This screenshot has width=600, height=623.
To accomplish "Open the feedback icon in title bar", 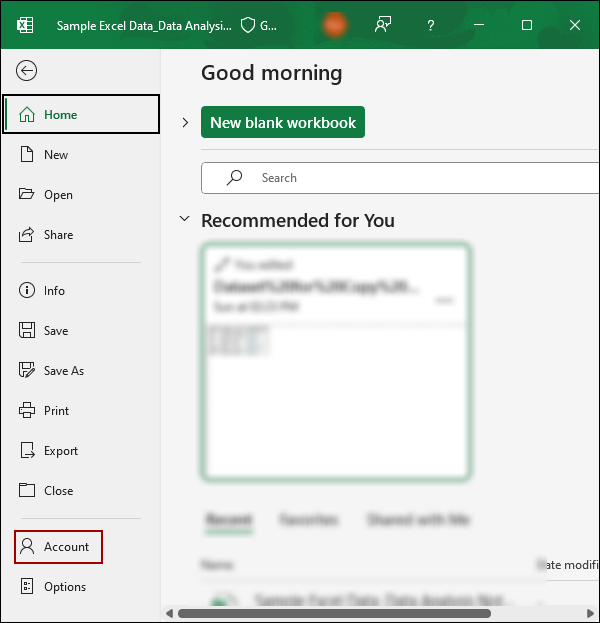I will pos(383,25).
